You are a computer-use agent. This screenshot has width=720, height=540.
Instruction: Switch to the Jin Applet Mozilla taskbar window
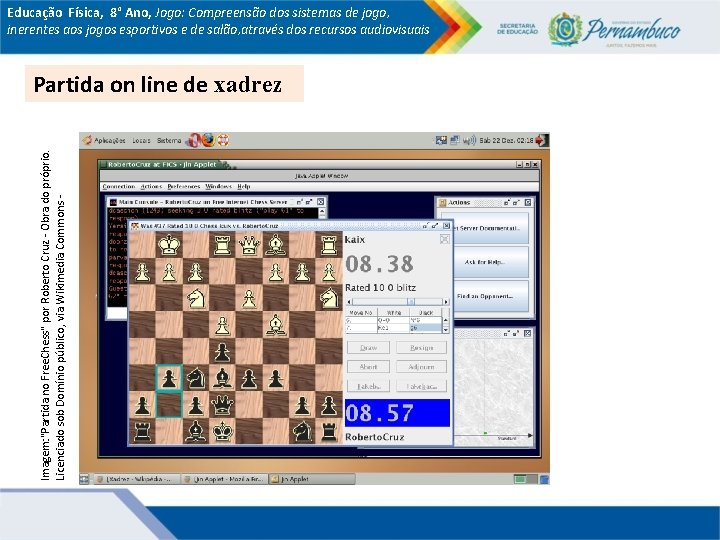224,479
